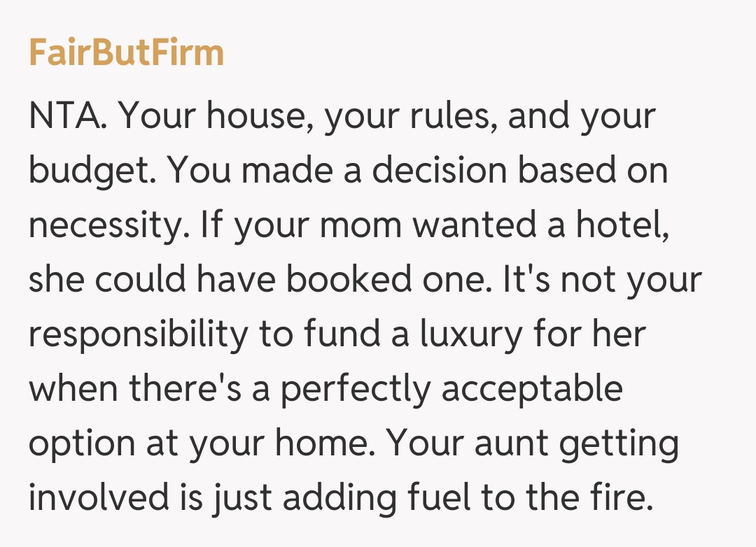Click the word "perfectly"

click(x=356, y=388)
